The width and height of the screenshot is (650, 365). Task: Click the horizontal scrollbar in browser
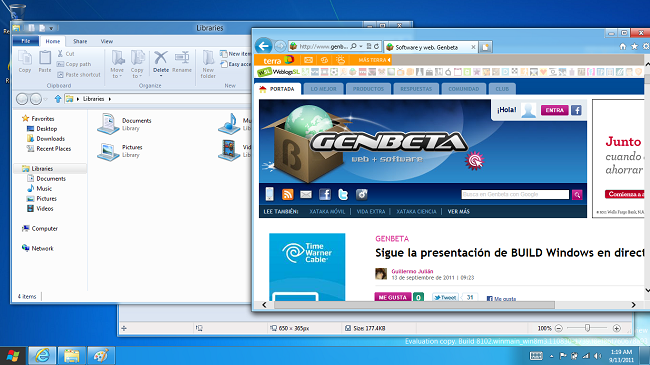coord(414,305)
